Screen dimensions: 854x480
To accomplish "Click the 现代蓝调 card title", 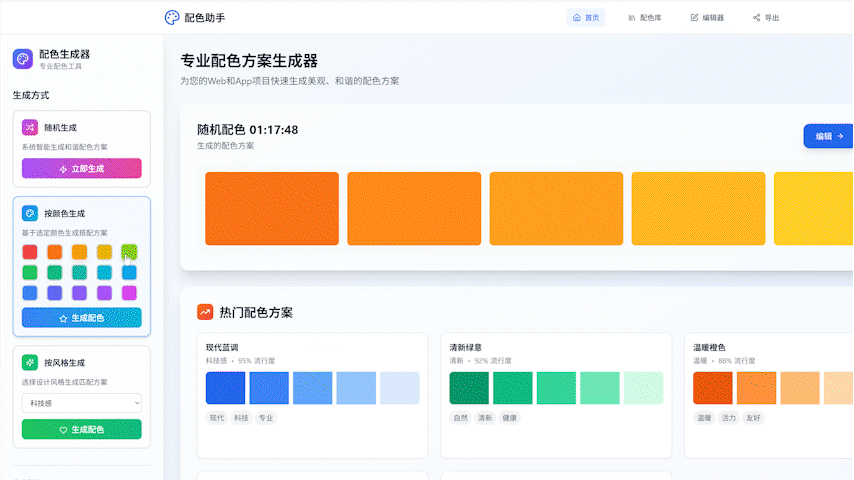I will point(222,347).
